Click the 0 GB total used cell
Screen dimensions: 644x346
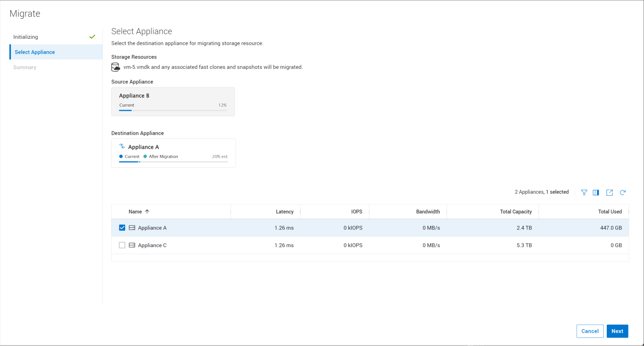point(616,245)
